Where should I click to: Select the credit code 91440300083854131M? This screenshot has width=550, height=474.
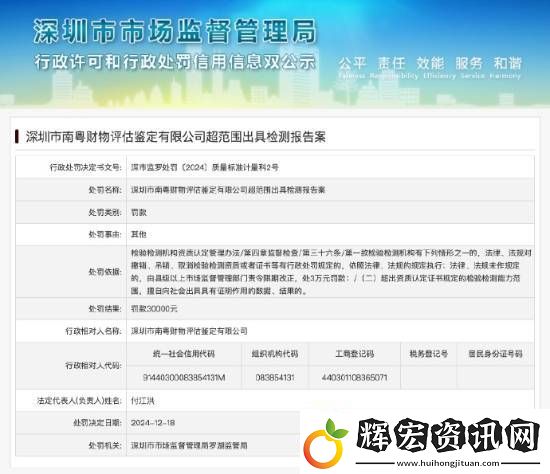point(184,378)
